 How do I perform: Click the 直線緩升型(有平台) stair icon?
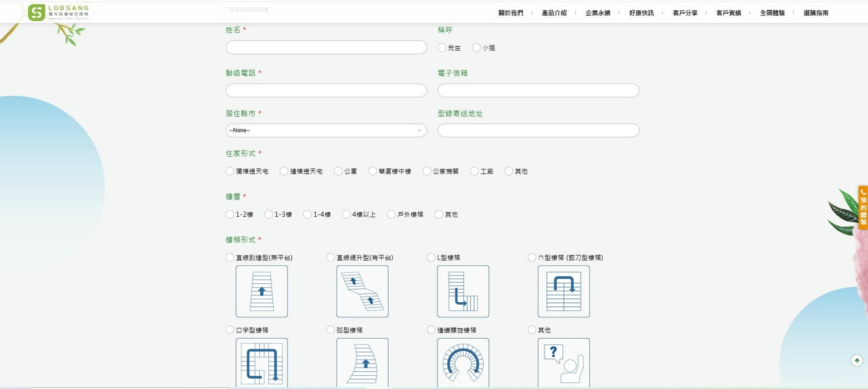click(362, 291)
